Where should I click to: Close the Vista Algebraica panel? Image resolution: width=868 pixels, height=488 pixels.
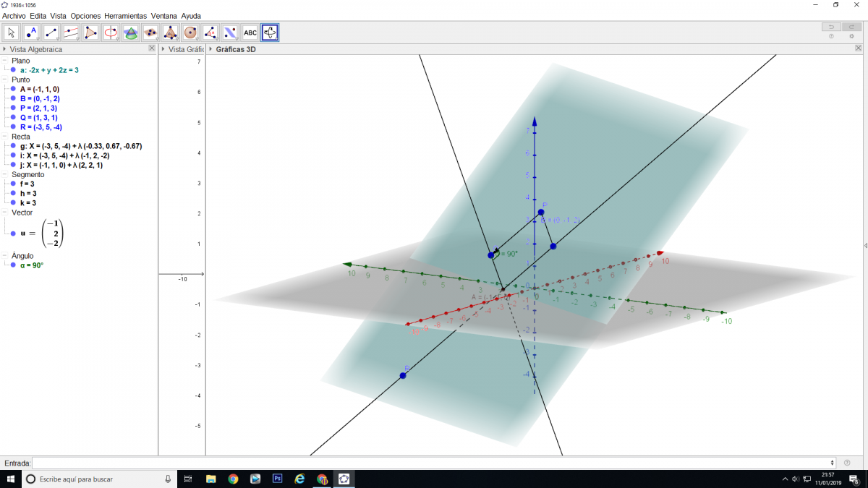click(x=151, y=48)
